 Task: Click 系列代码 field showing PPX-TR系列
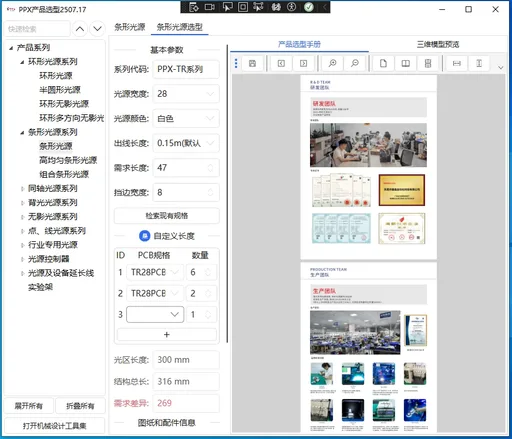[186, 69]
